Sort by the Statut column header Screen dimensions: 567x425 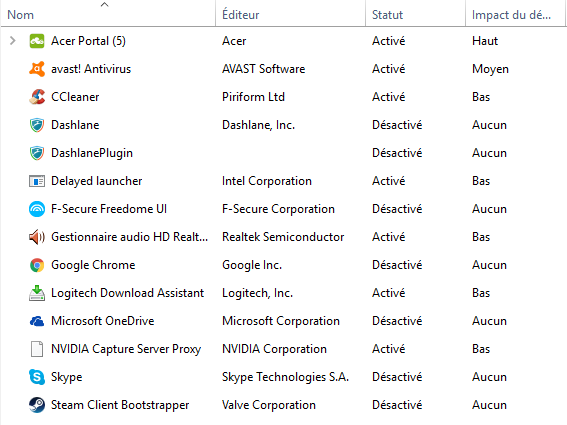(x=415, y=14)
